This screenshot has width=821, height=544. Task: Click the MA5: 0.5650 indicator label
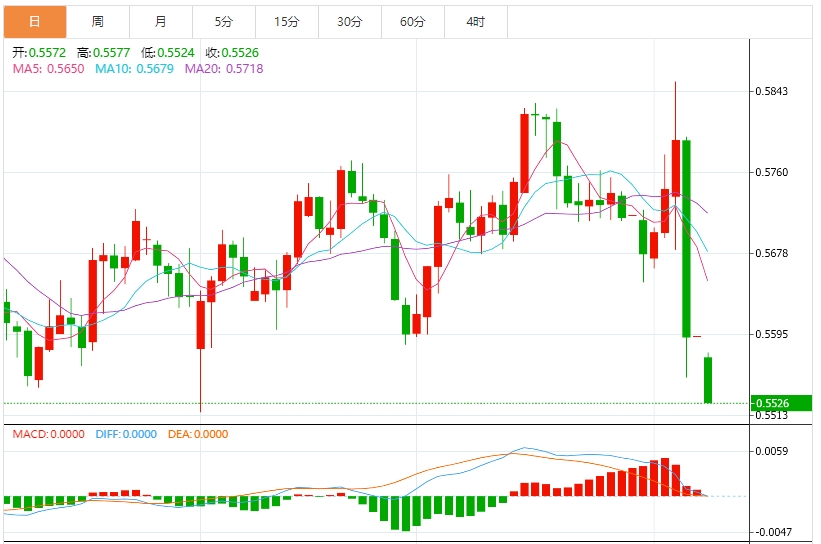click(48, 69)
